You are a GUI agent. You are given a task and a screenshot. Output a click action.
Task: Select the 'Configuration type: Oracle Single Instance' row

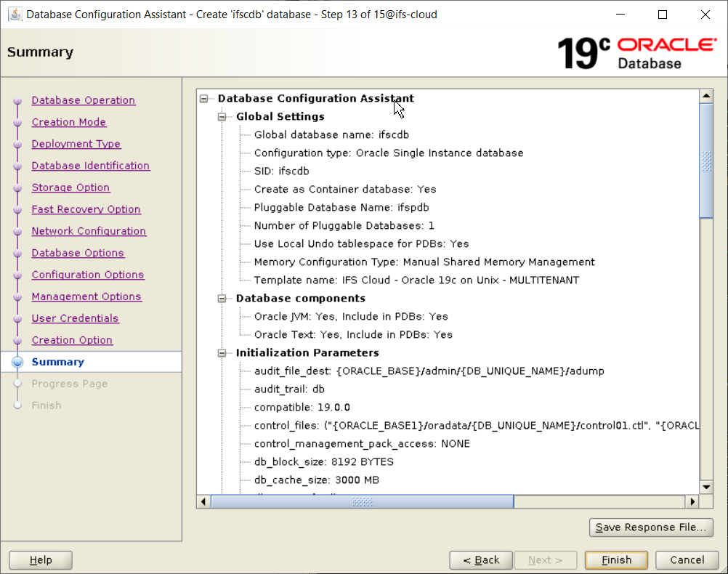pos(389,153)
